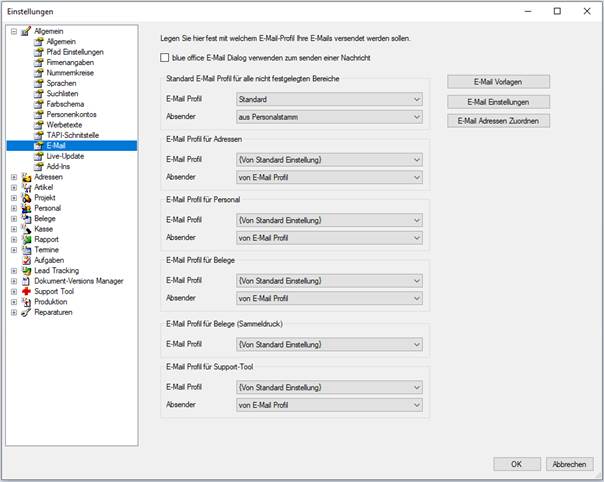Image resolution: width=604 pixels, height=482 pixels.
Task: Open E-Mail Profil dropdown for Belege
Action: 329,281
